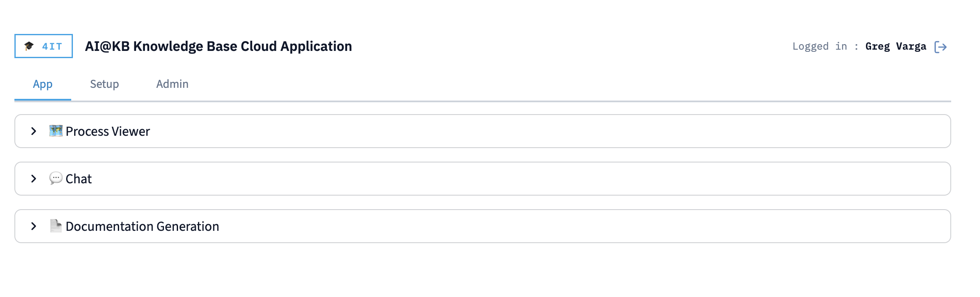Click the graduation cap icon in the logo
The image size is (980, 297).
pos(29,46)
